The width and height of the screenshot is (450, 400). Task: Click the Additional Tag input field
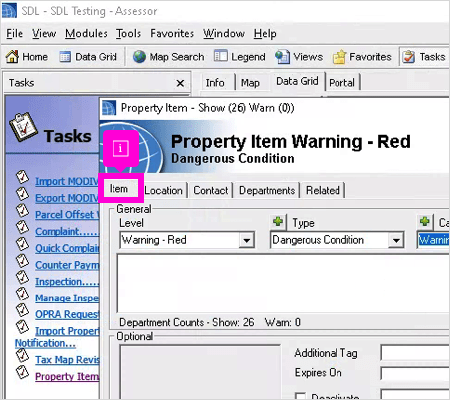[415, 353]
